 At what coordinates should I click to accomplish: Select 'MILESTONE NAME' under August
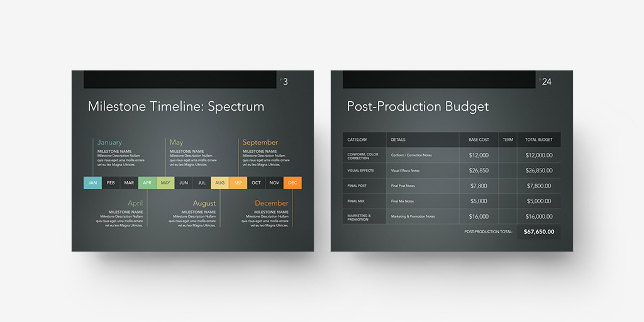tap(198, 212)
